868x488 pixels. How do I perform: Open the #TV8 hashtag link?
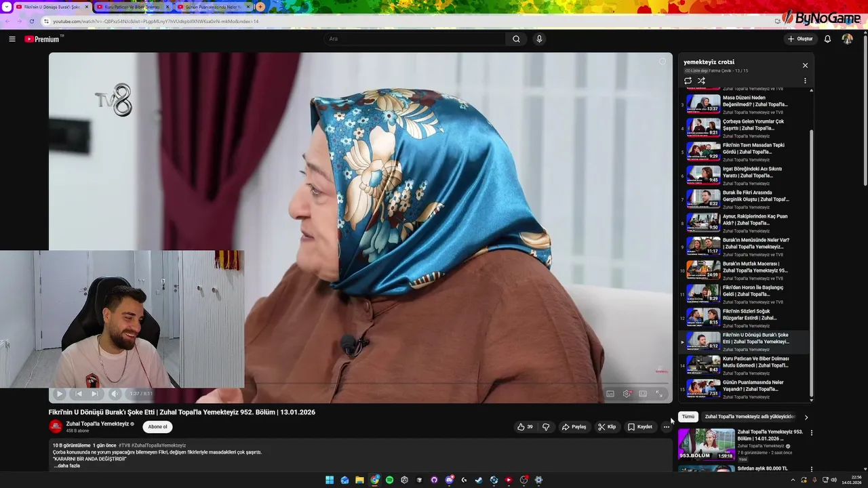coord(124,445)
